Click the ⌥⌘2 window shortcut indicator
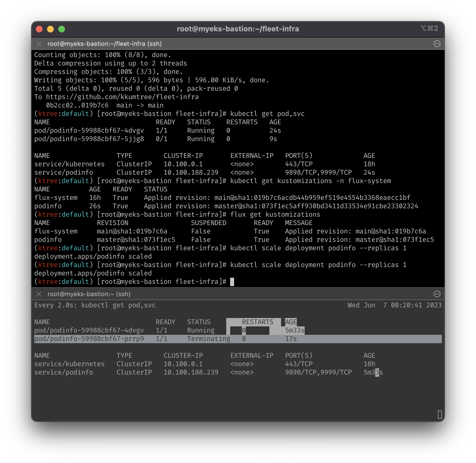This screenshot has width=476, height=463. tap(429, 28)
